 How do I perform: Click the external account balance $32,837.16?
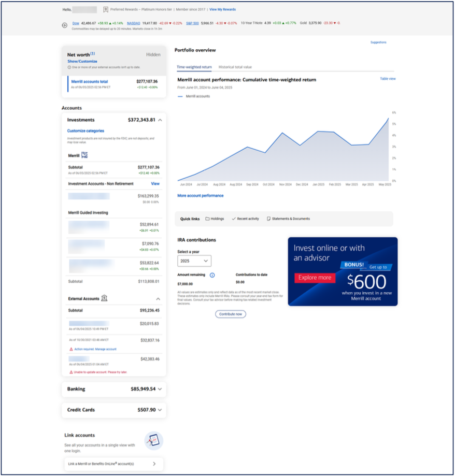[x=150, y=340]
